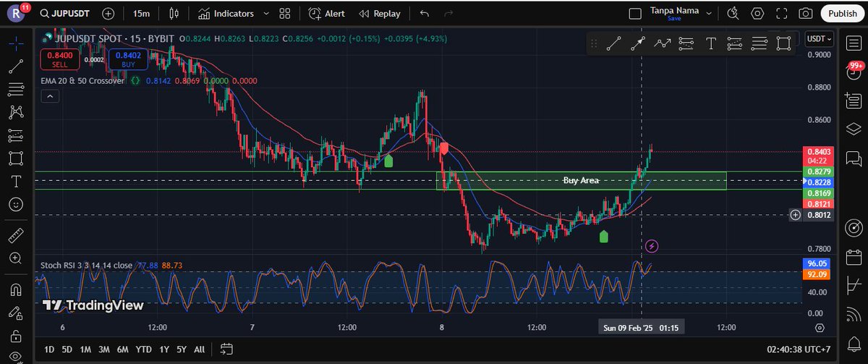The width and height of the screenshot is (868, 364).
Task: Select the ruler measure tool
Action: tap(15, 235)
